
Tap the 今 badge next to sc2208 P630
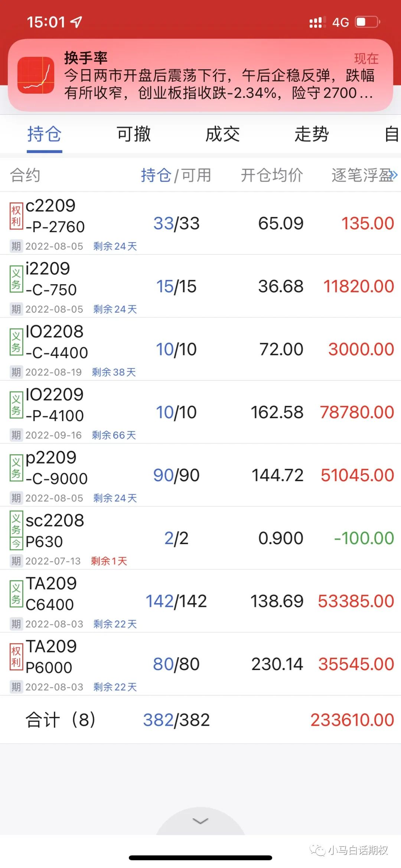[16, 544]
